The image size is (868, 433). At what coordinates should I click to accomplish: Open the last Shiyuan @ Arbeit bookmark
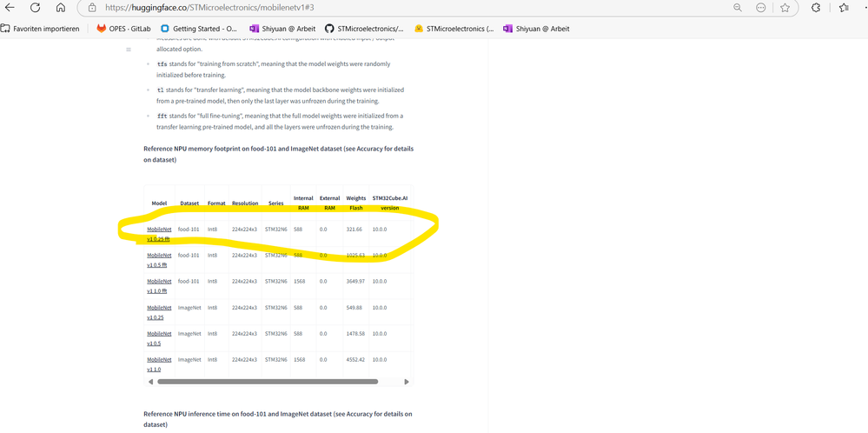point(536,29)
